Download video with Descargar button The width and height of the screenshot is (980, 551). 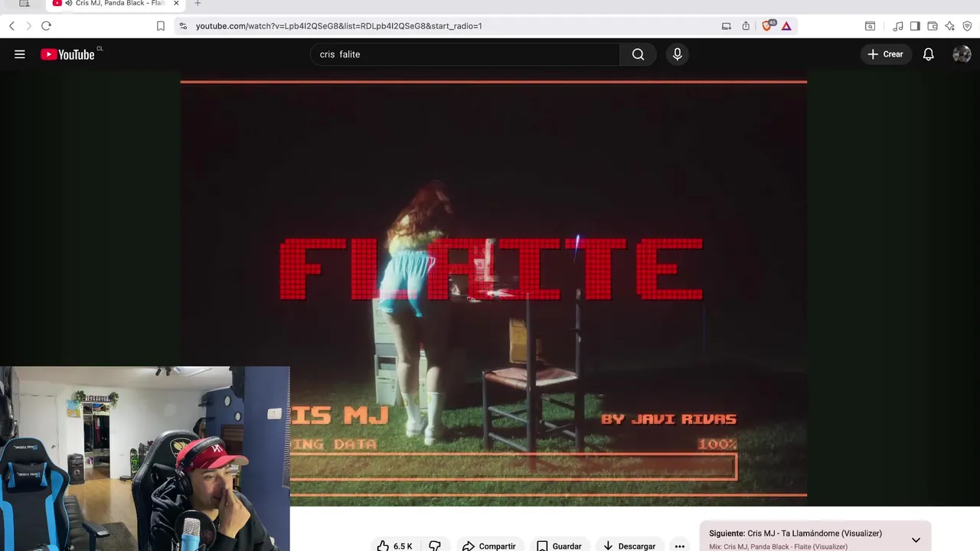tap(629, 546)
